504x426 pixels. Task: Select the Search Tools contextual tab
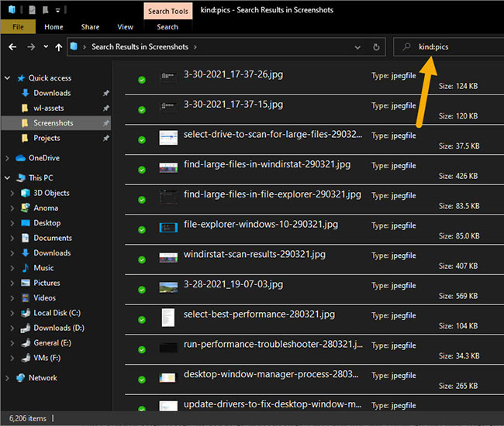(x=168, y=12)
